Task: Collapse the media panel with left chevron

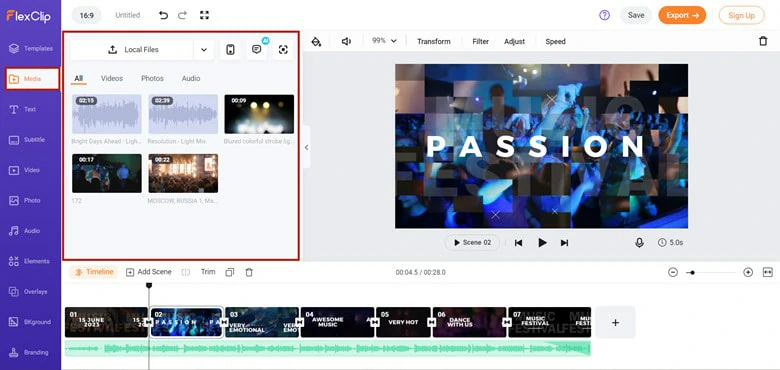Action: (306, 147)
